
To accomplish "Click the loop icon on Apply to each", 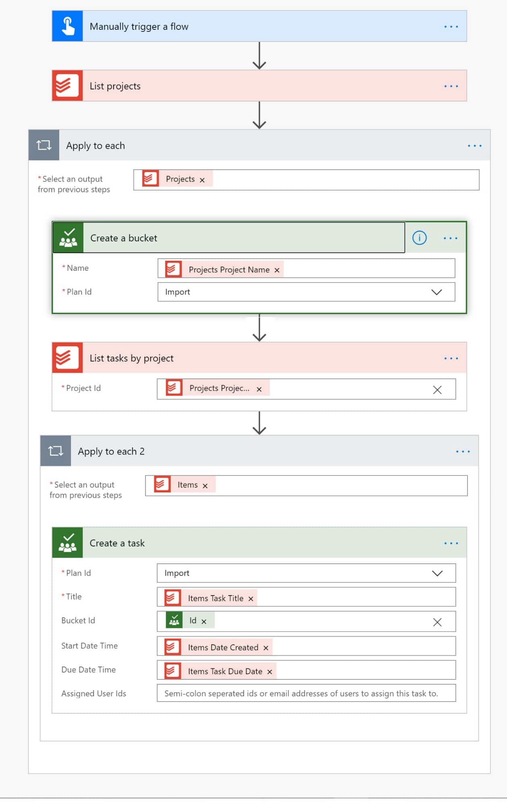I will (x=44, y=145).
